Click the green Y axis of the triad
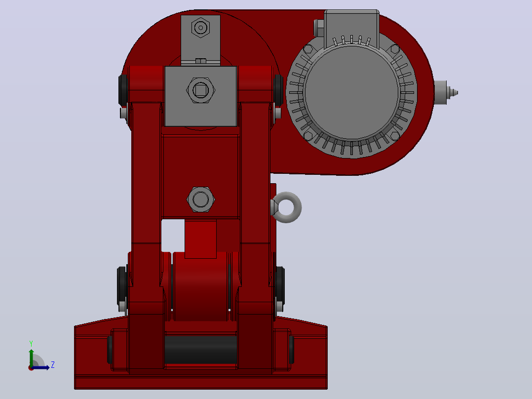This screenshot has height=399, width=532. (32, 357)
